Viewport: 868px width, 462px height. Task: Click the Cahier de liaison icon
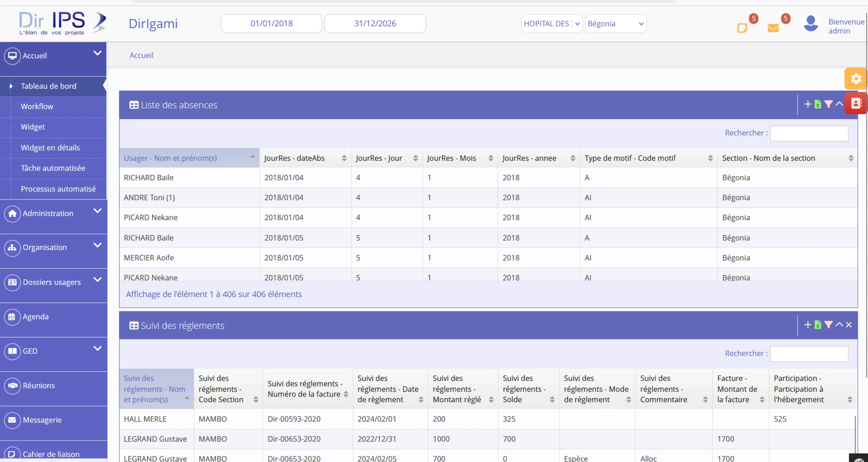coord(12,454)
